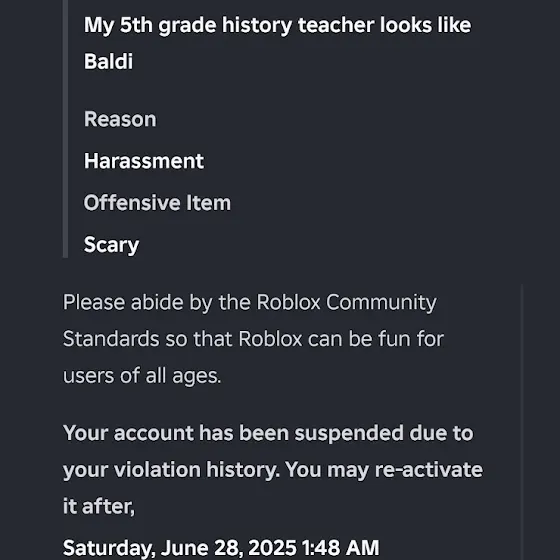Select the word "re-activate"

tap(429, 470)
